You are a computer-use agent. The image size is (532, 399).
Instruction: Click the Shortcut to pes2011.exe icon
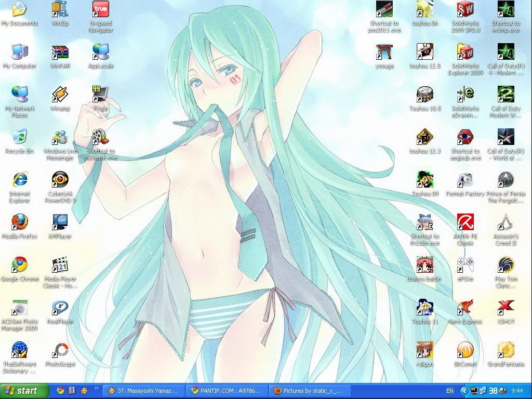[x=384, y=9]
